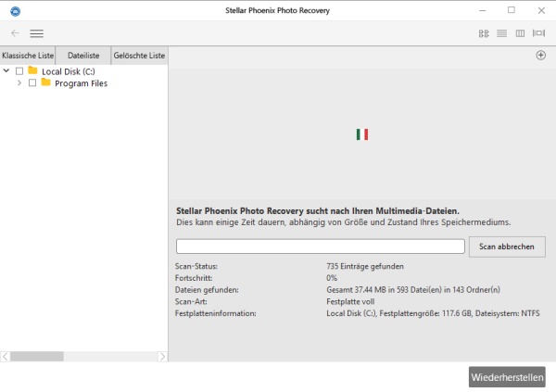
Task: Click the 'Scan-Status:' label
Action: tap(196, 266)
